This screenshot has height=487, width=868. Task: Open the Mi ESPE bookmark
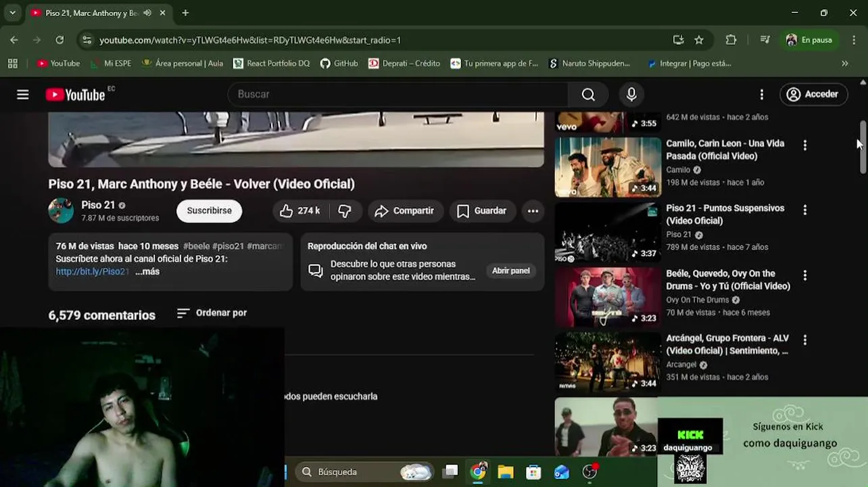pos(111,64)
